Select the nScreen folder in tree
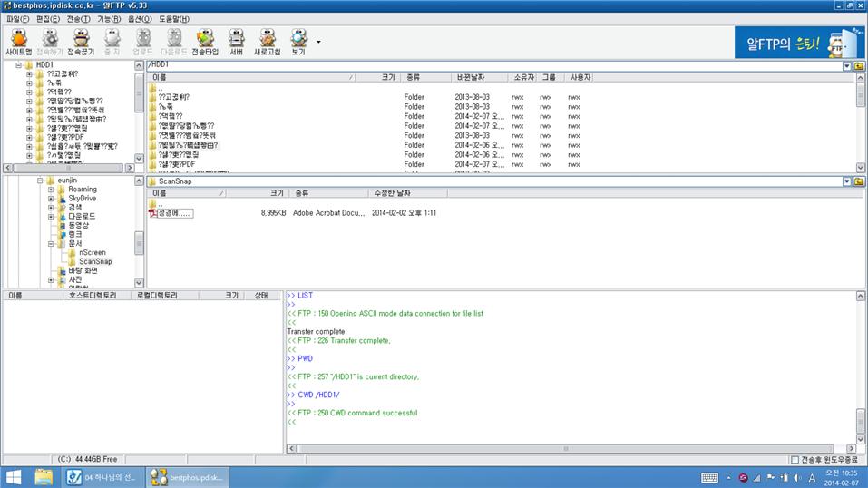The height and width of the screenshot is (488, 868). 92,252
